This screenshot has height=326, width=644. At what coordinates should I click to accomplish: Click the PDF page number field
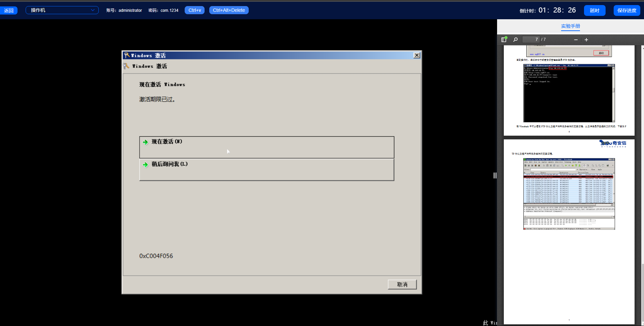click(x=531, y=39)
